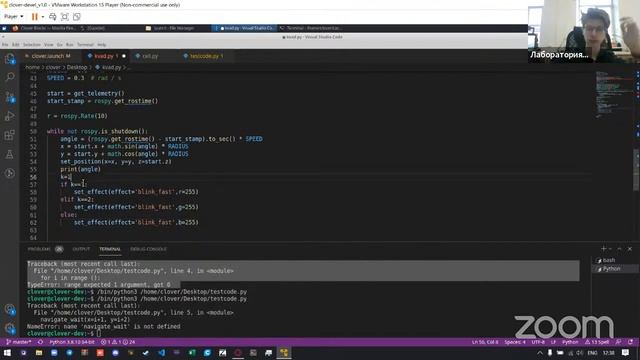Click master branch in status bar
Image resolution: width=640 pixels, height=360 pixels.
point(19,342)
